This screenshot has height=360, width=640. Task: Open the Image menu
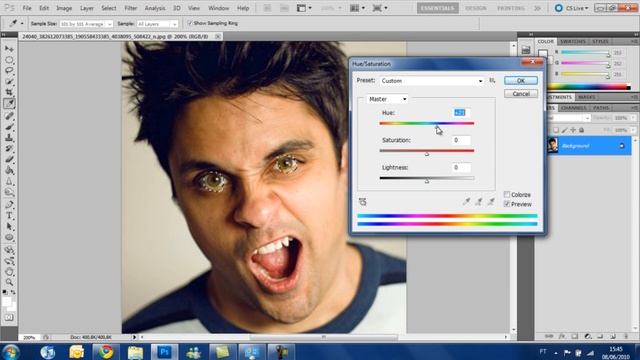64,8
